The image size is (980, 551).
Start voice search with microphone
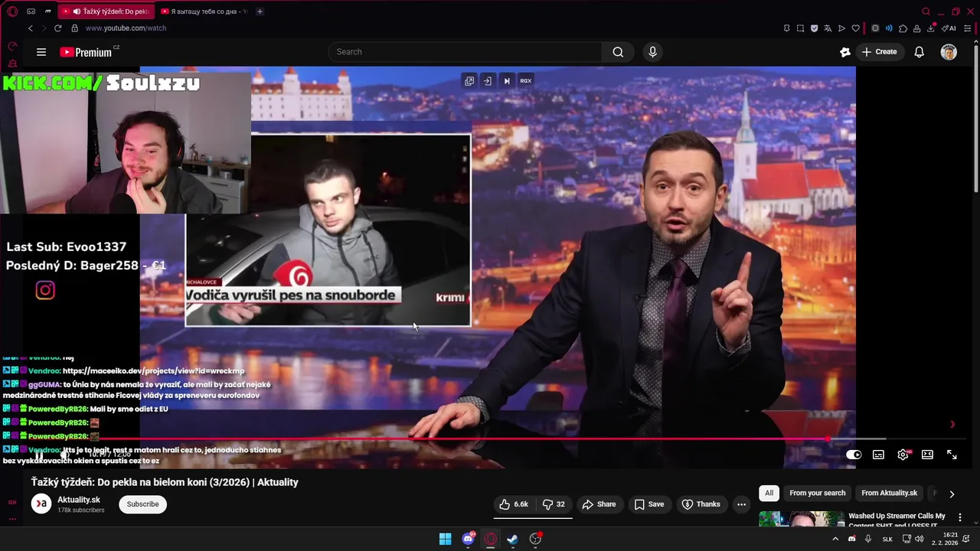[652, 52]
